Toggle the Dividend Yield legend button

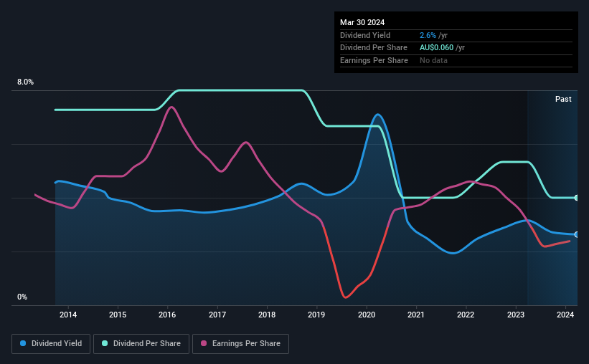(51, 344)
